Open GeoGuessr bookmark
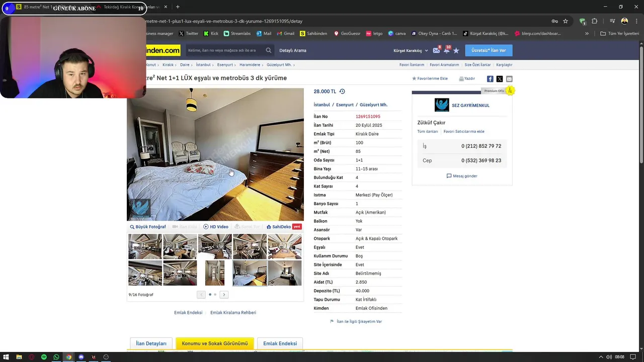 [x=347, y=34]
